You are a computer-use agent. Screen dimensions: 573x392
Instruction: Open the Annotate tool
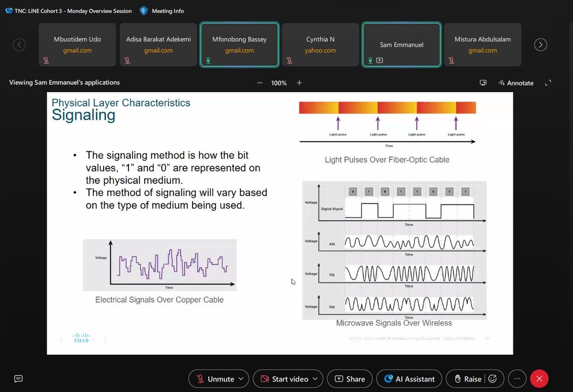[516, 83]
